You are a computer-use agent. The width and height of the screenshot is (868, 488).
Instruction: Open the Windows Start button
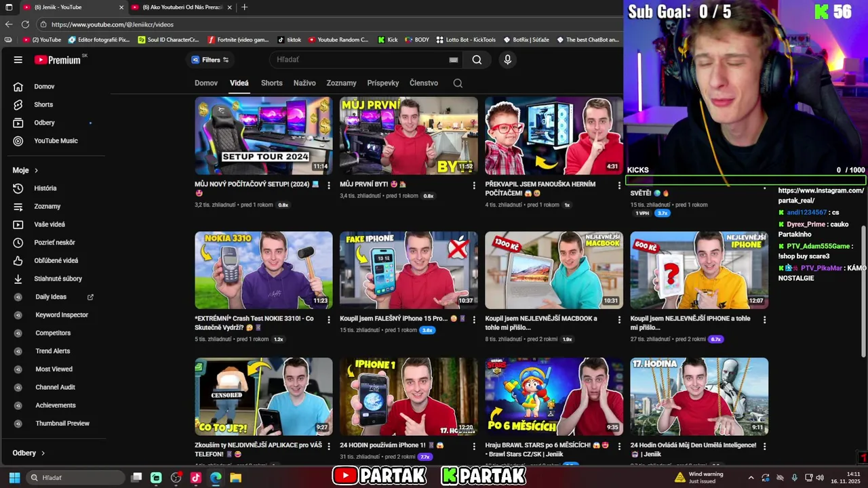[14, 478]
